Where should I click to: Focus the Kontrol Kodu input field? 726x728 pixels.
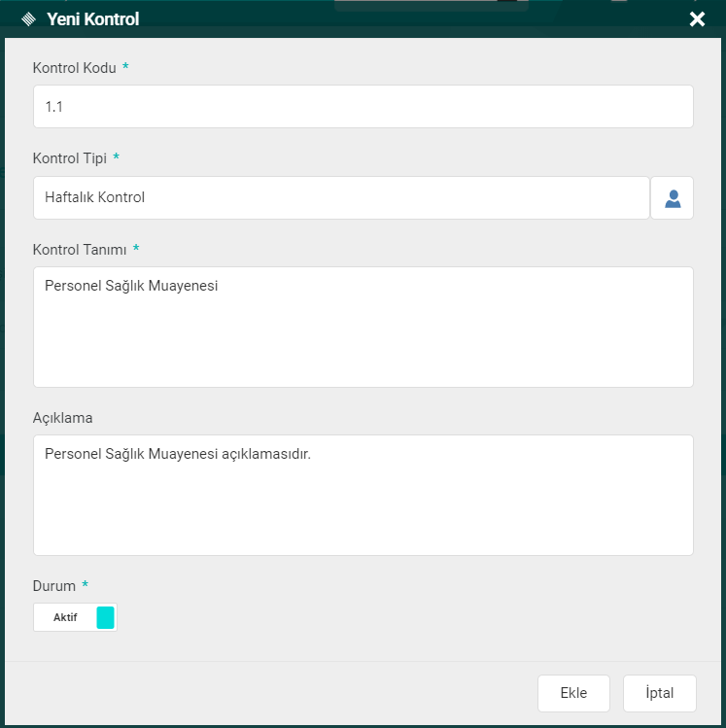click(x=363, y=107)
